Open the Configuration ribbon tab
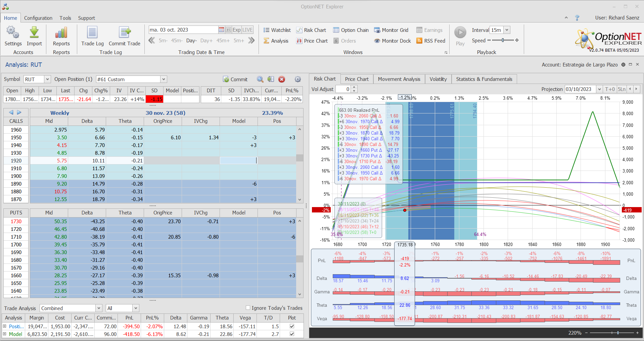The height and width of the screenshot is (341, 644). (x=38, y=18)
